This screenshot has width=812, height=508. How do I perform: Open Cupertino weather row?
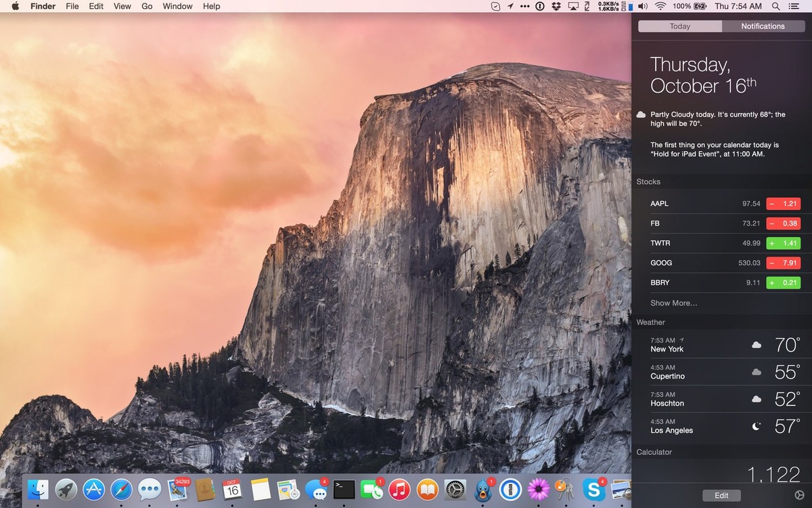click(721, 372)
